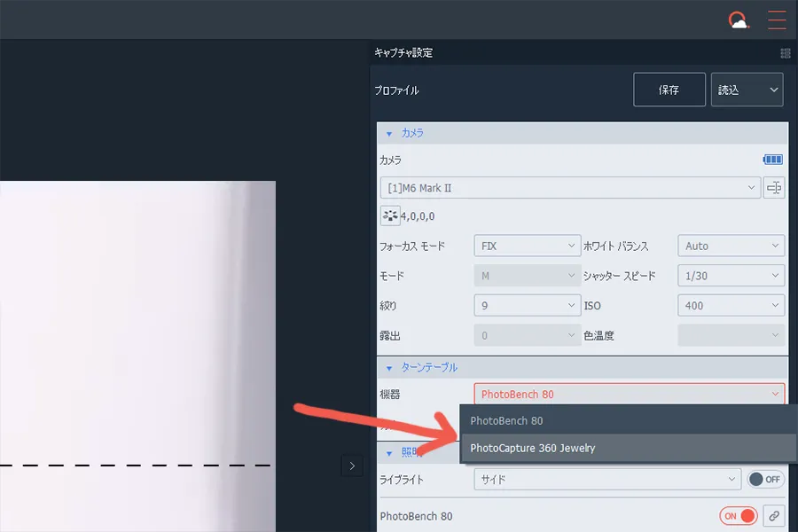Click the cloud account icon
Viewport: 798px width, 532px height.
pos(738,20)
